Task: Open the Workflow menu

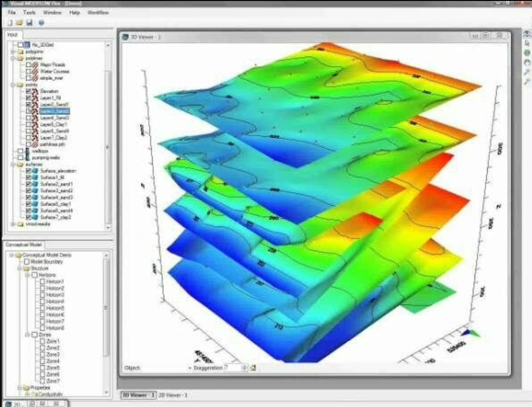Action: 98,12
